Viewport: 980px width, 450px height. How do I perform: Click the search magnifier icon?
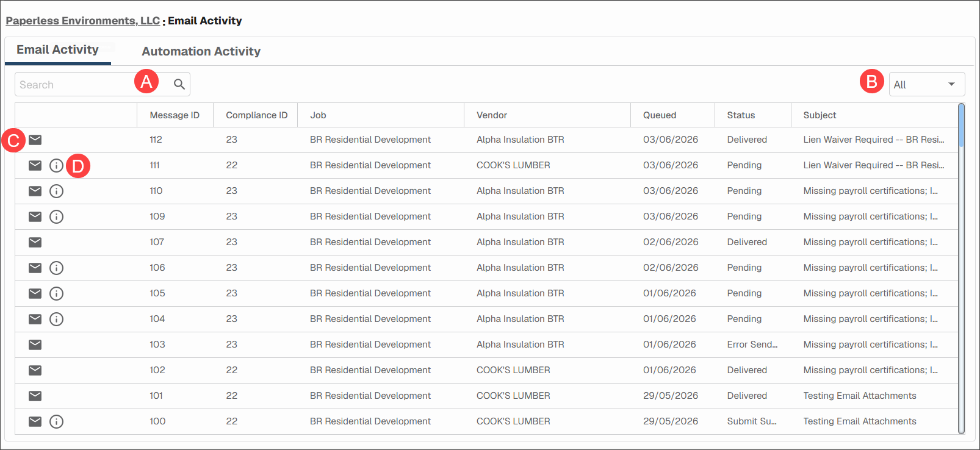pyautogui.click(x=179, y=84)
